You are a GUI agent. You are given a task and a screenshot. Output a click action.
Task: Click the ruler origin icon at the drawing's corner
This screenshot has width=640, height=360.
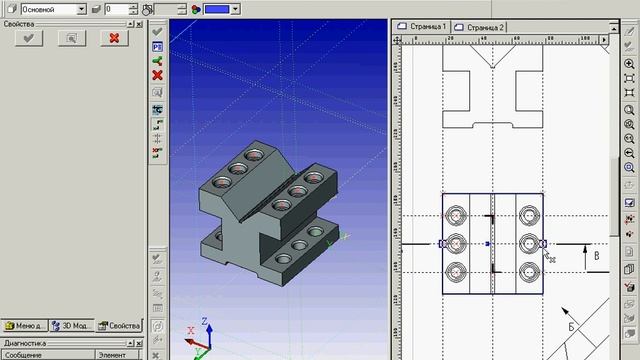pyautogui.click(x=397, y=40)
